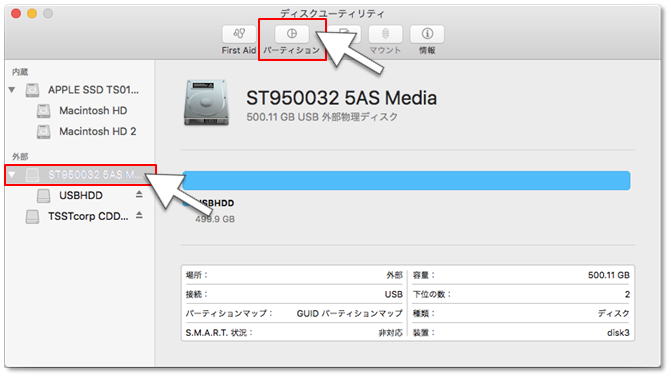Click the GUID パーティションマップ value
The height and width of the screenshot is (378, 671).
tap(349, 313)
